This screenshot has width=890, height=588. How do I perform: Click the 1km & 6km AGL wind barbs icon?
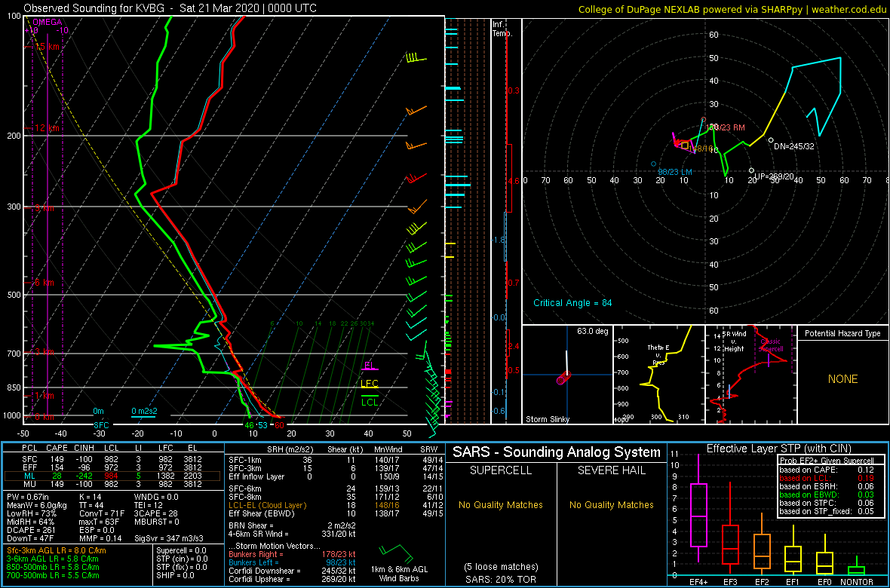click(x=397, y=553)
